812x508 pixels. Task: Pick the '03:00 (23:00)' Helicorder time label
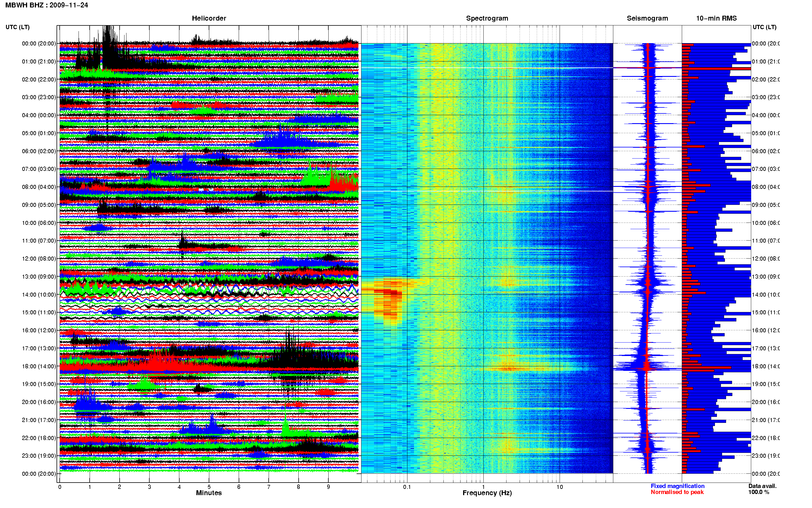click(x=39, y=97)
